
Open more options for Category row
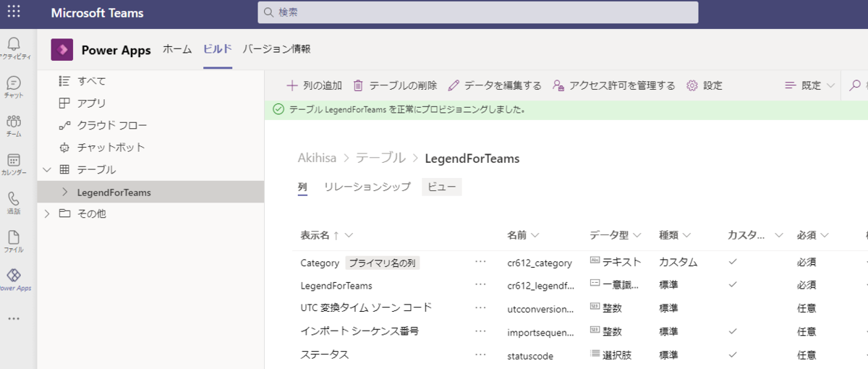point(480,261)
